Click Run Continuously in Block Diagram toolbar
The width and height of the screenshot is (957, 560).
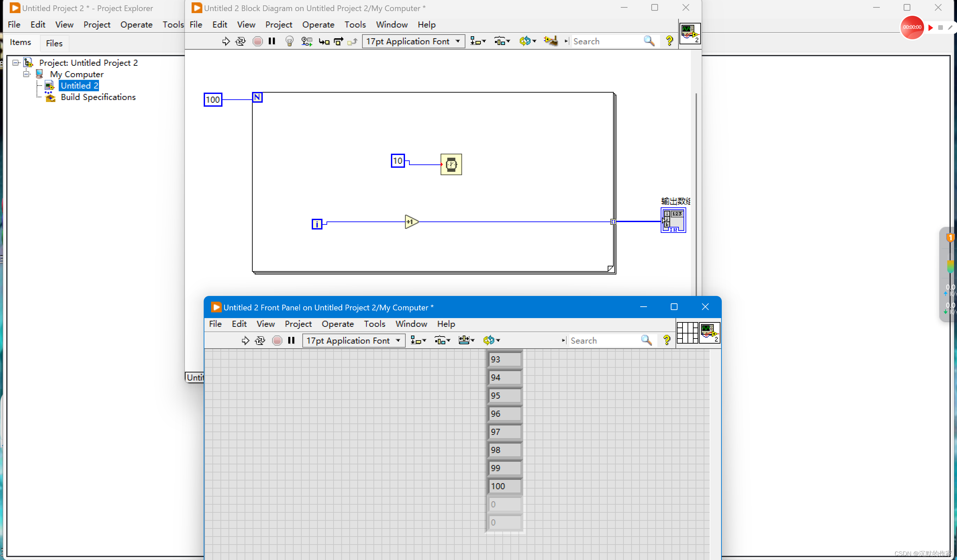pyautogui.click(x=240, y=41)
